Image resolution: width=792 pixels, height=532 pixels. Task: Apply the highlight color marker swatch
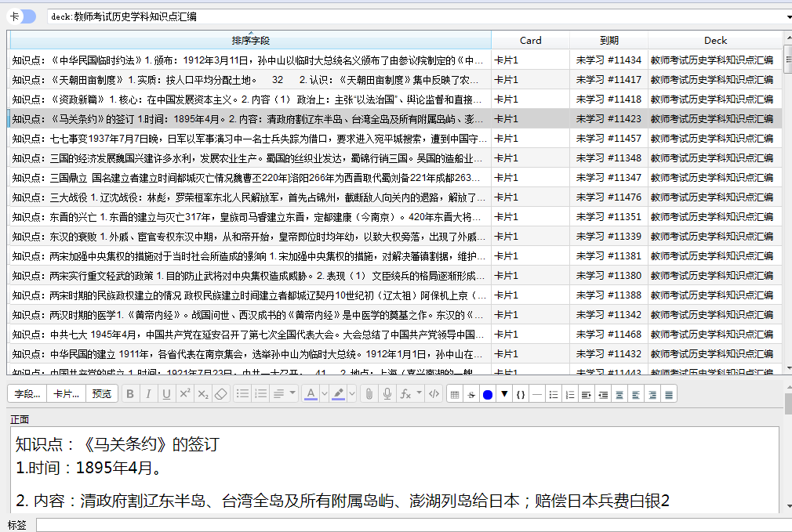[x=339, y=394]
